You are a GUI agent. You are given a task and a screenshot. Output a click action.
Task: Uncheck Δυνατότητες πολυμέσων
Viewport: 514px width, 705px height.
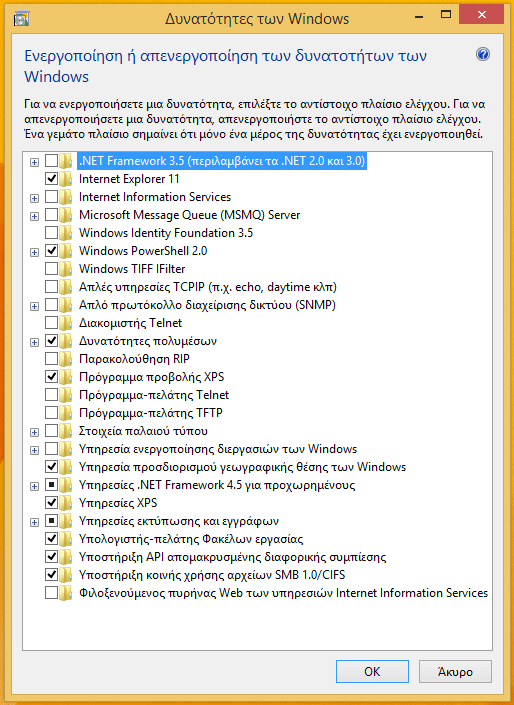pyautogui.click(x=51, y=340)
